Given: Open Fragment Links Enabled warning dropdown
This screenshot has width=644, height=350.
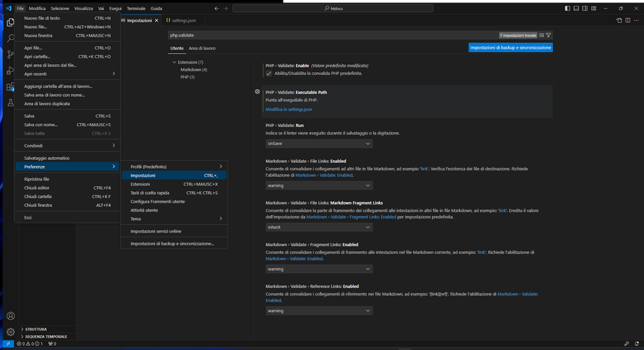Looking at the screenshot, I should click(319, 269).
